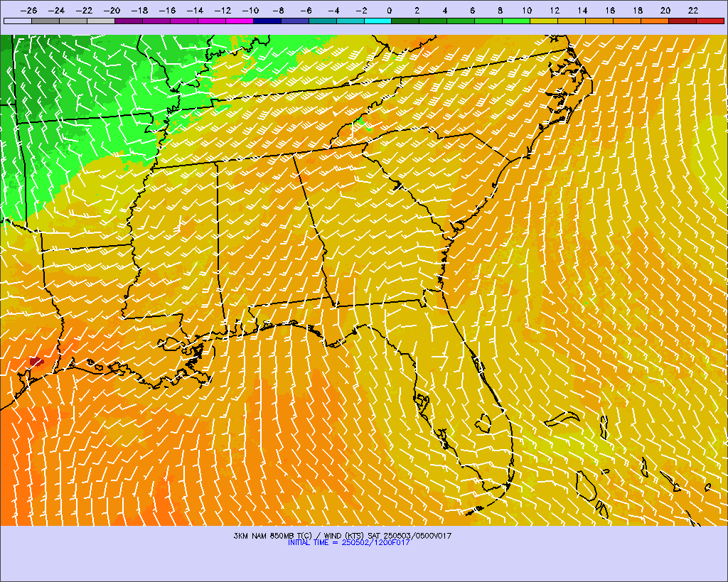The image size is (728, 582).
Task: Select the -22 scale label
Action: (84, 10)
